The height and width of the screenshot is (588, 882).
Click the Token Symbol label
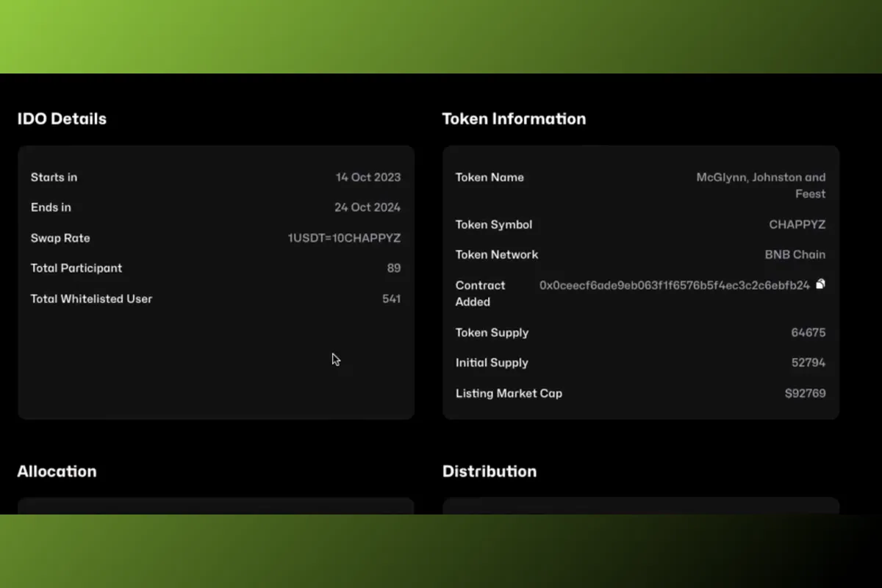pyautogui.click(x=494, y=225)
